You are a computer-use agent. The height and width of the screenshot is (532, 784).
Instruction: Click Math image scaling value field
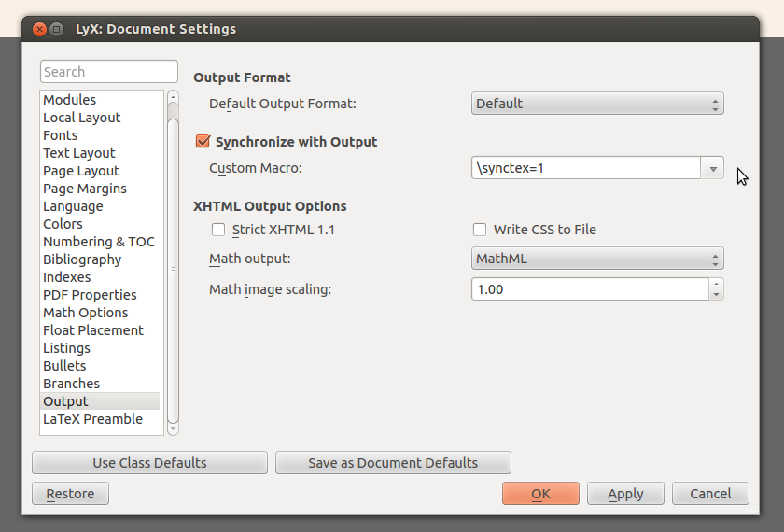[590, 289]
